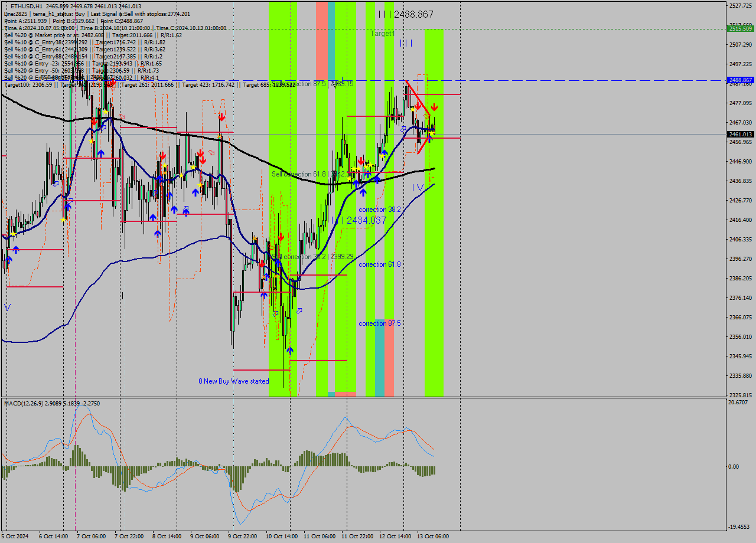Click the MACD(12,26,9) indicator label
This screenshot has width=756, height=543.
click(52, 403)
